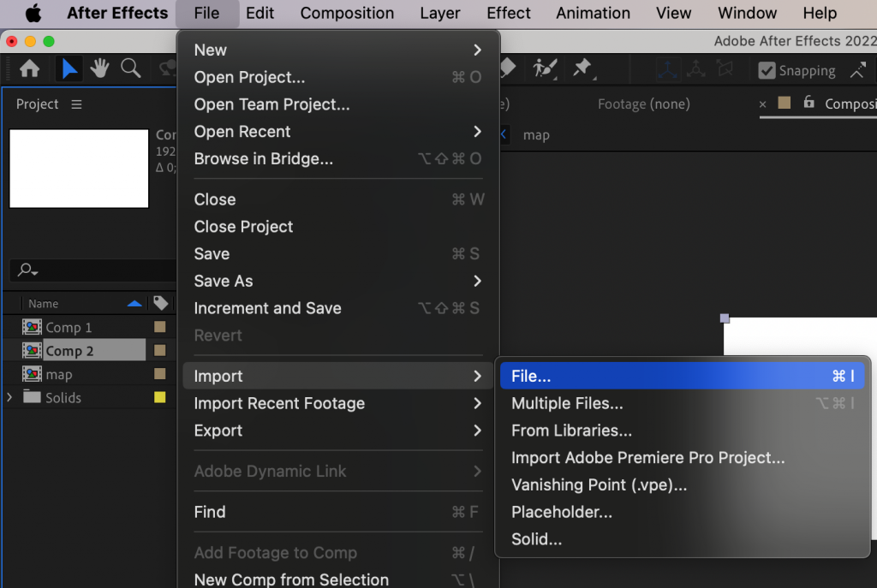This screenshot has height=588, width=877.
Task: Disable the Snapping checkbox
Action: (x=767, y=70)
